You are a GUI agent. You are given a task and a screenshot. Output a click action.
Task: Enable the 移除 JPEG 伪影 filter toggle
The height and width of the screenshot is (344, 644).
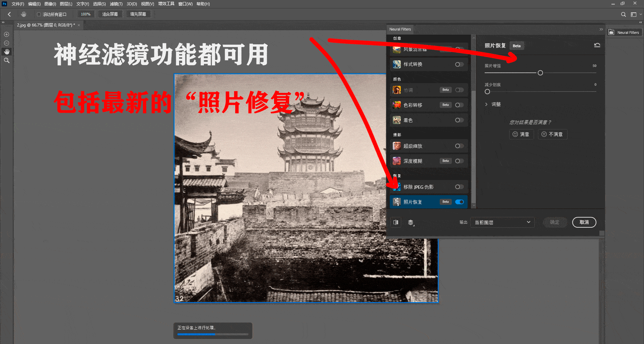[x=459, y=187]
